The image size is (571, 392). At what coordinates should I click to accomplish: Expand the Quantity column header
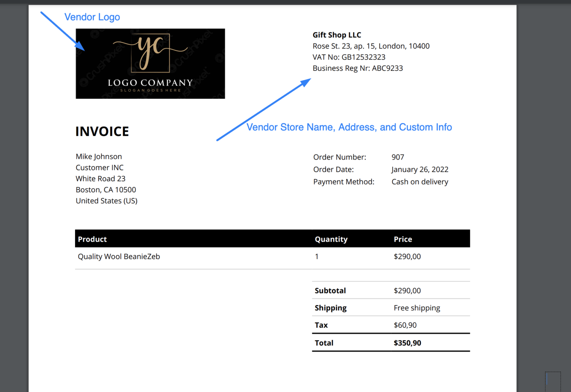coord(331,239)
